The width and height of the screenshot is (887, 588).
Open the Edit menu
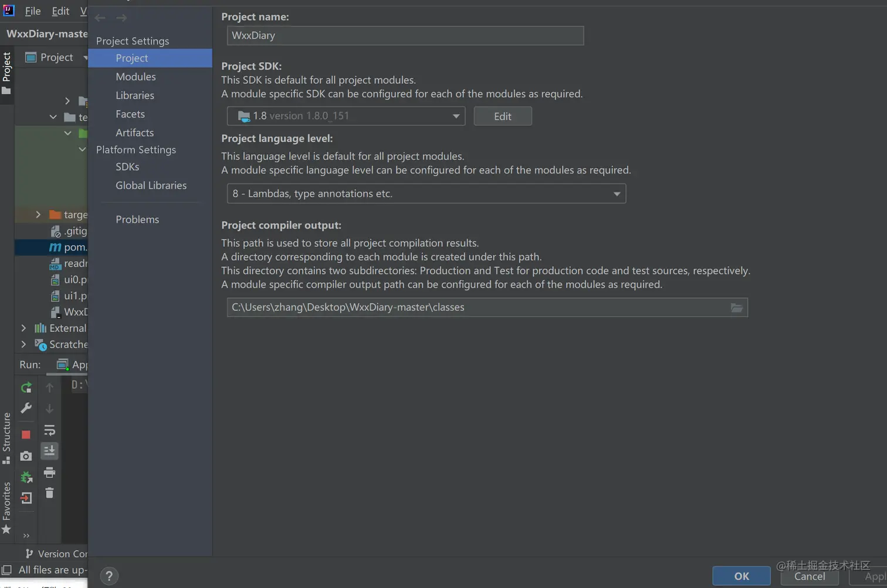pyautogui.click(x=60, y=11)
